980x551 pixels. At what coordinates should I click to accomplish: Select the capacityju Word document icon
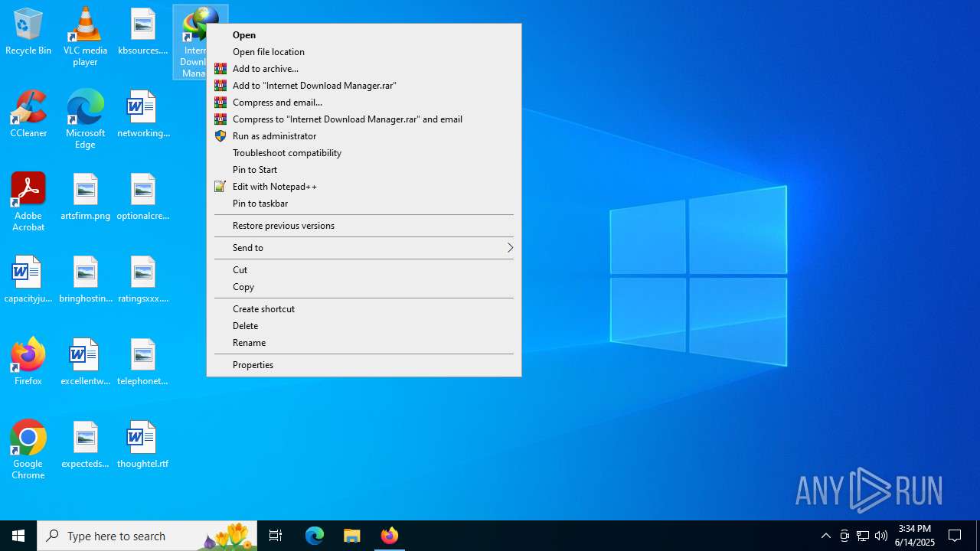[x=28, y=279]
